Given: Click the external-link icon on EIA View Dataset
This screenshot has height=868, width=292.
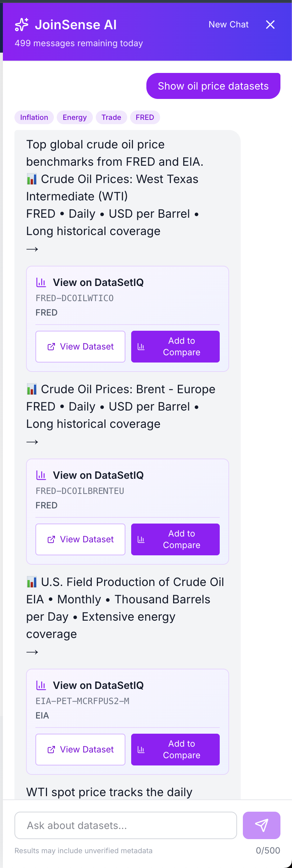Looking at the screenshot, I should [x=51, y=749].
